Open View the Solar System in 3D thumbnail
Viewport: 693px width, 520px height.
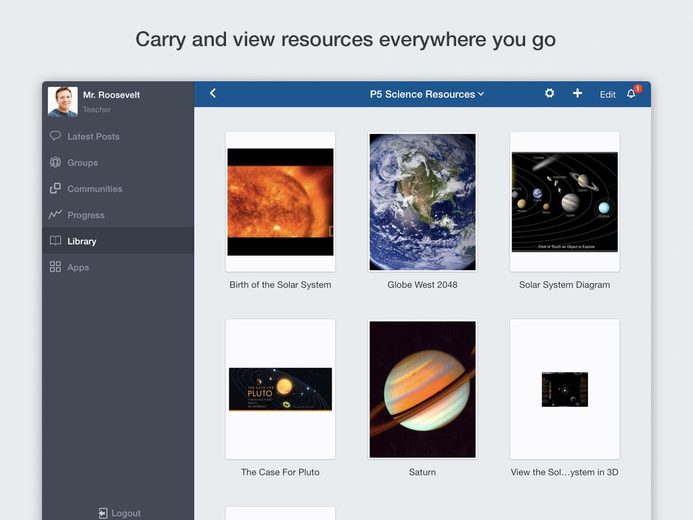564,389
